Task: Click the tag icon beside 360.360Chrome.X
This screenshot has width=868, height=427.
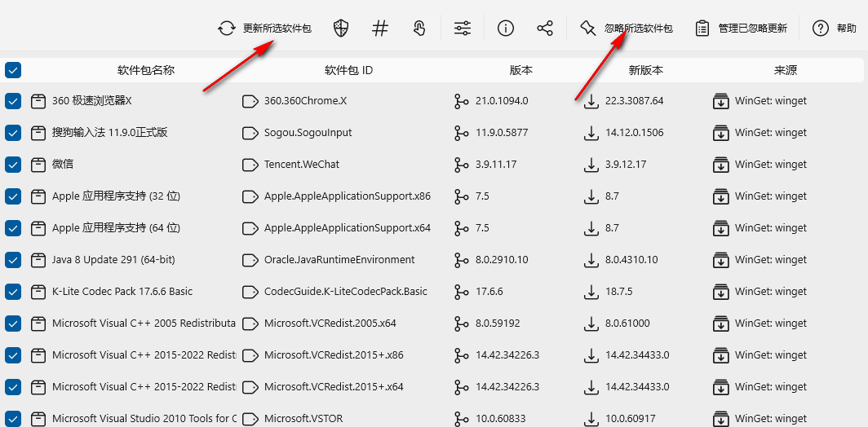Action: coord(250,101)
